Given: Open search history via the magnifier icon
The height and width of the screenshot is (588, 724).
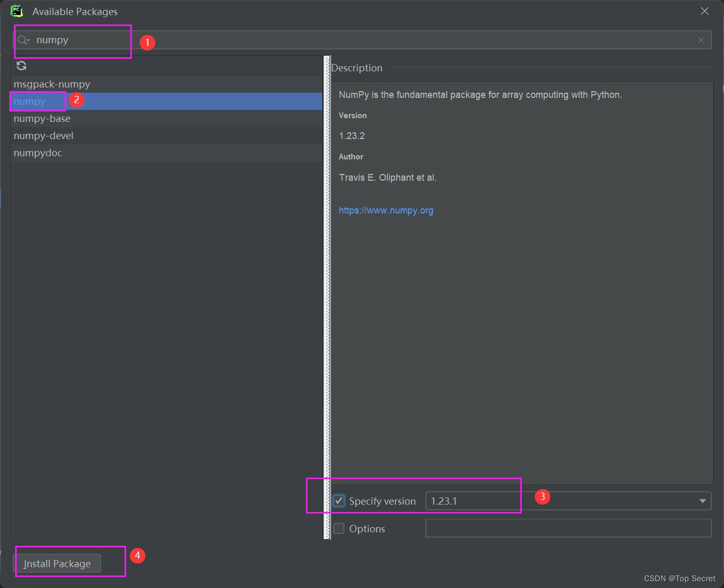Looking at the screenshot, I should pyautogui.click(x=23, y=40).
